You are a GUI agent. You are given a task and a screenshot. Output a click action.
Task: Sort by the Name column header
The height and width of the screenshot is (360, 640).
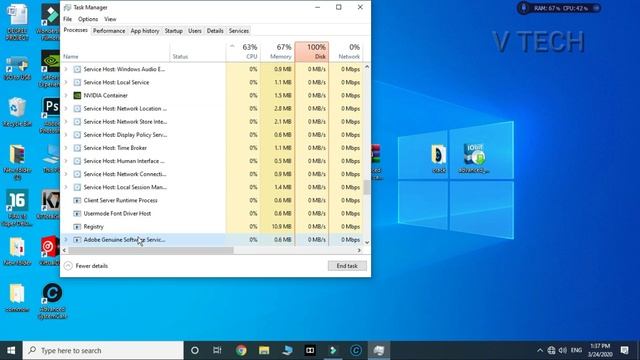coord(115,52)
